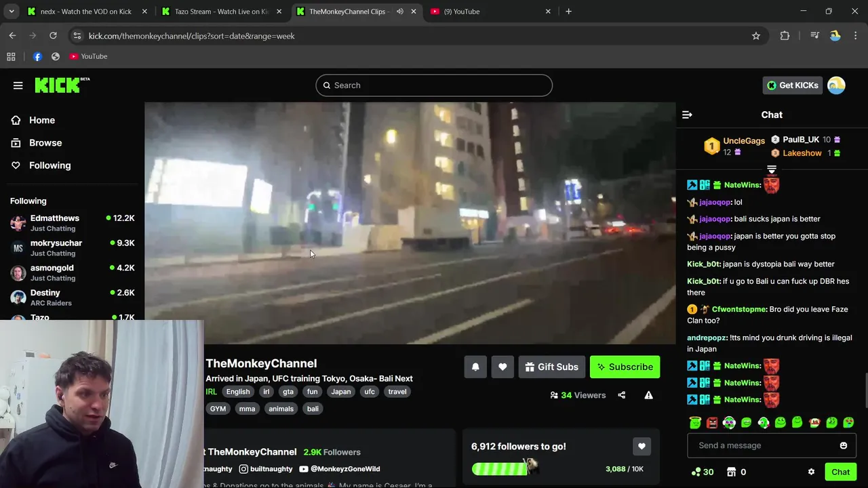
Task: Click the mma tag
Action: 247,409
